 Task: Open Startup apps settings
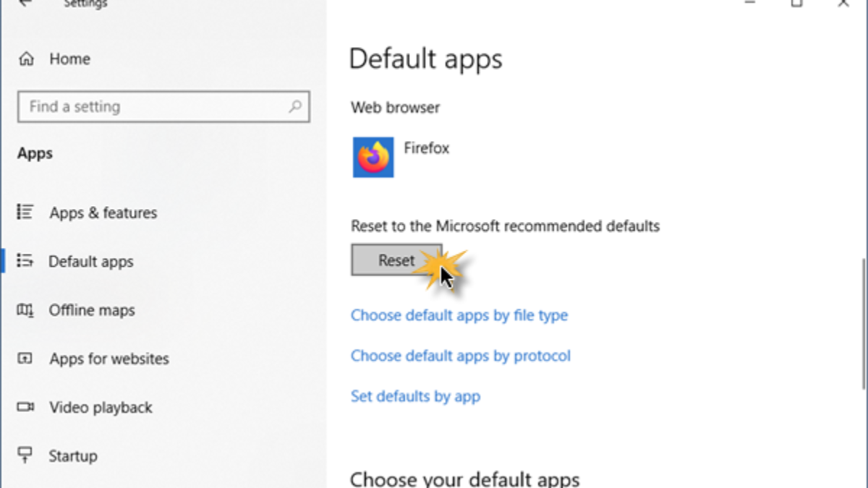pos(73,455)
